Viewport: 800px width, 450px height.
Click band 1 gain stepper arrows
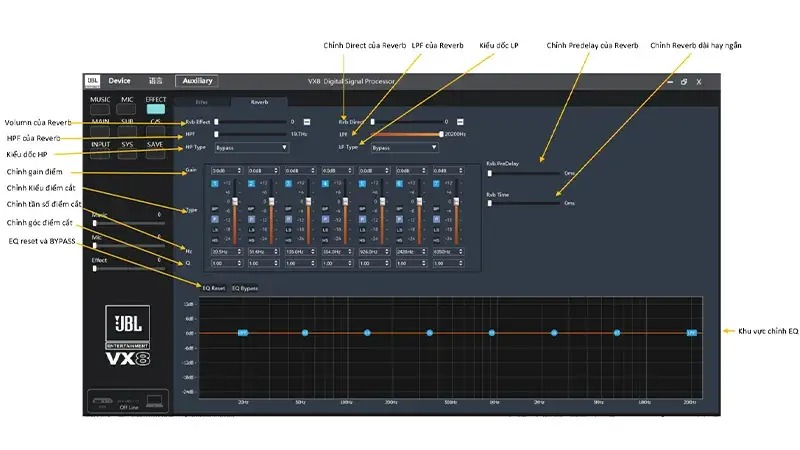pos(240,171)
